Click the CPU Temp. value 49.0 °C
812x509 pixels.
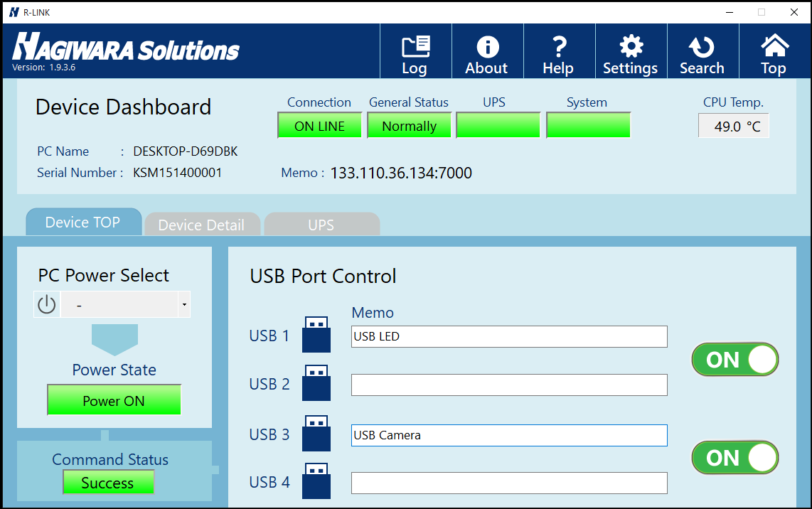pyautogui.click(x=734, y=127)
